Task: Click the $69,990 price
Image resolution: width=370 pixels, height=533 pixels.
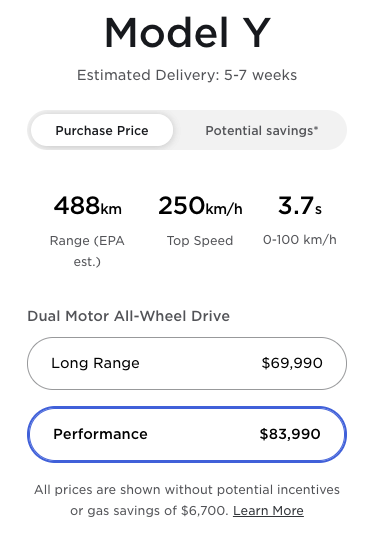Action: [x=292, y=363]
